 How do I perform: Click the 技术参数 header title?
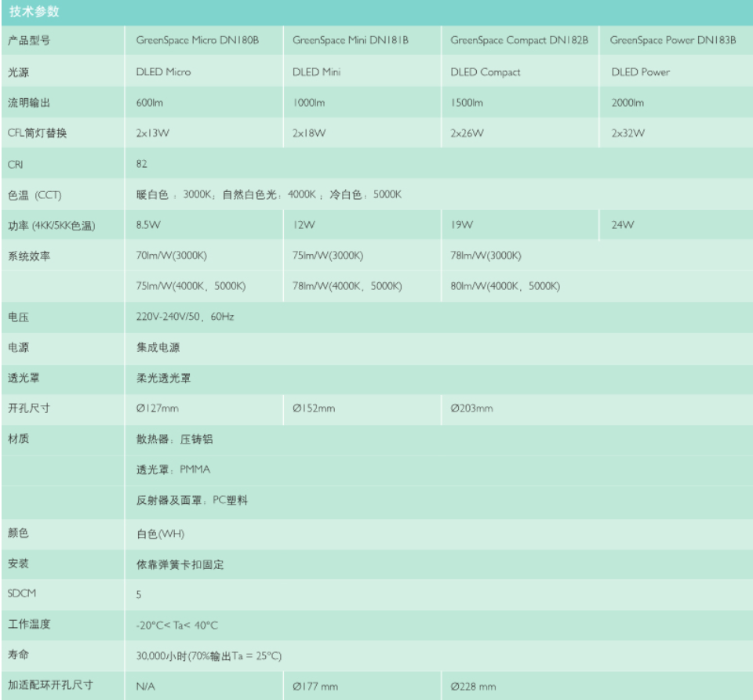(x=34, y=12)
